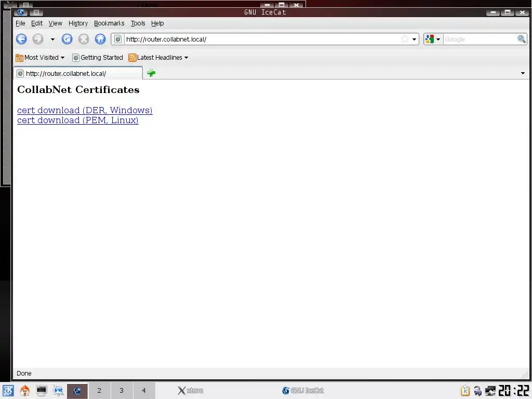Screen dimensions: 532x399
Task: Expand the Latest Headlines feed
Action: pyautogui.click(x=158, y=58)
